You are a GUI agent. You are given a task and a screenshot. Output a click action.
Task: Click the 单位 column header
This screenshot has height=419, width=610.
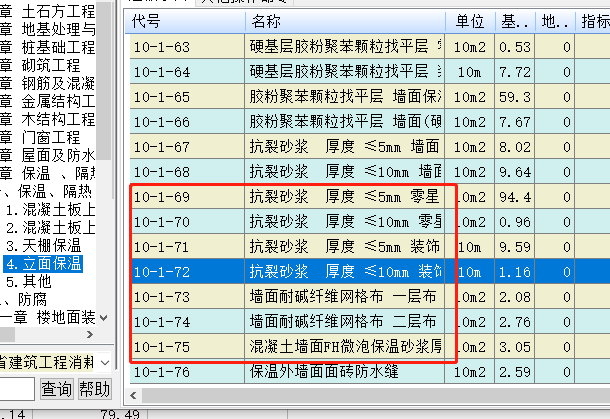pos(470,21)
